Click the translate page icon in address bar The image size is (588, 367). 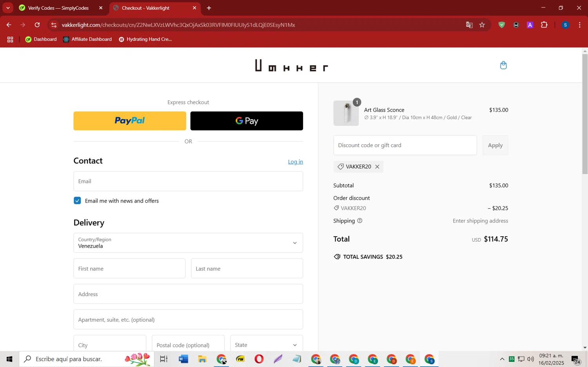(x=469, y=25)
